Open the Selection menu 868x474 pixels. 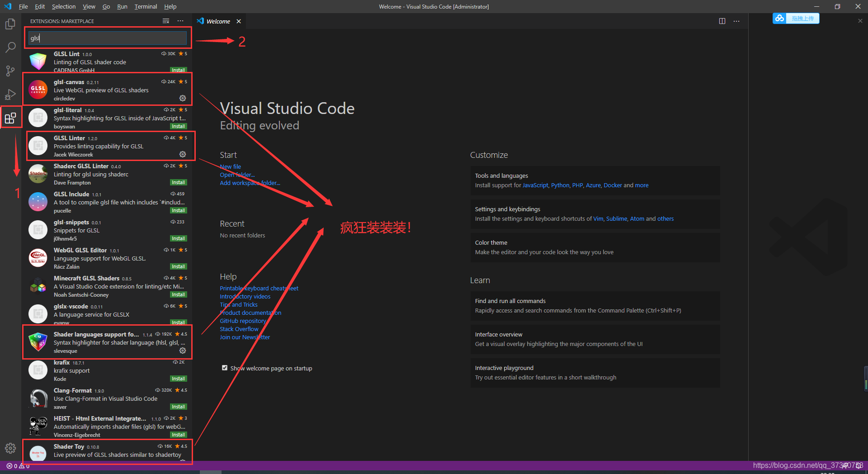[64, 6]
